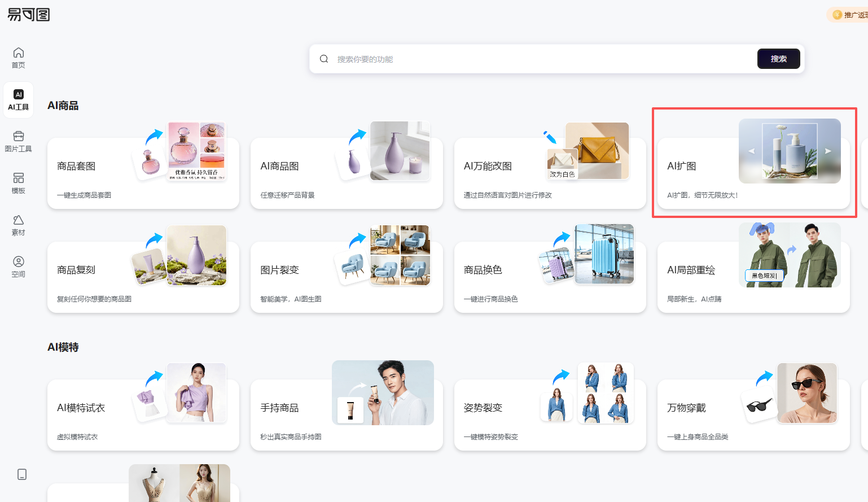The height and width of the screenshot is (502, 868).
Task: Open the 商品复刻 card
Action: (143, 277)
